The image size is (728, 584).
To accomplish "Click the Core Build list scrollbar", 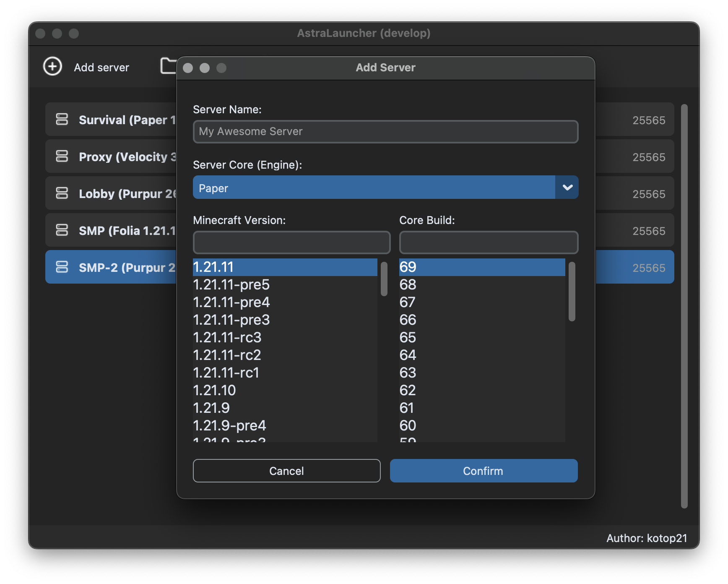I will pyautogui.click(x=572, y=292).
